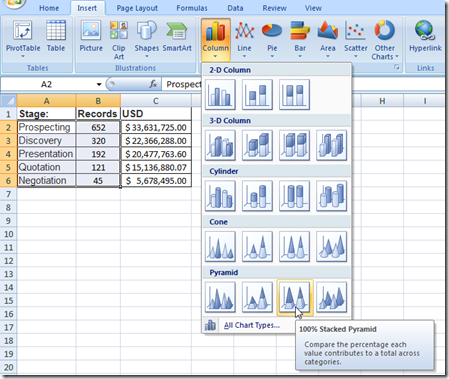The height and width of the screenshot is (379, 449).
Task: Open the Pie chart dropdown
Action: point(272,39)
